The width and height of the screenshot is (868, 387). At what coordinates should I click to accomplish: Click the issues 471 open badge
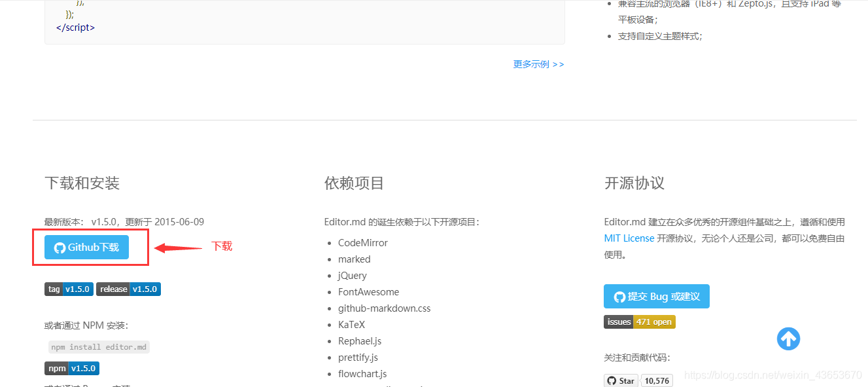point(640,322)
